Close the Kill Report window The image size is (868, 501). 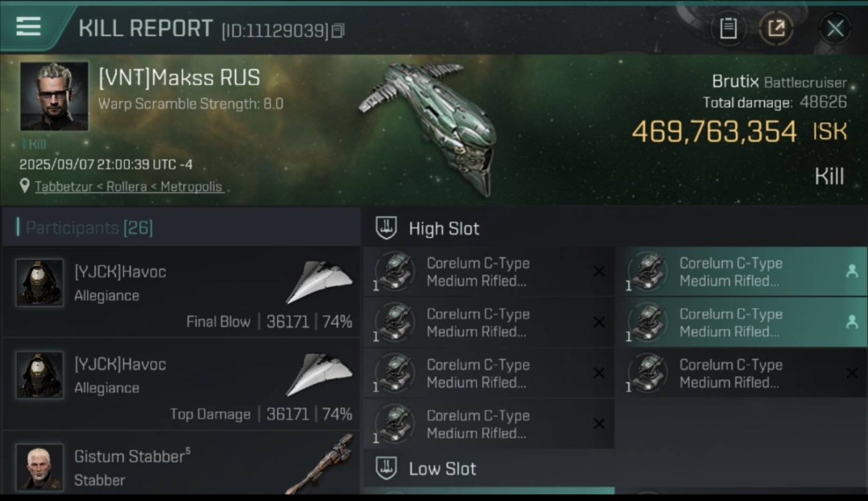835,29
